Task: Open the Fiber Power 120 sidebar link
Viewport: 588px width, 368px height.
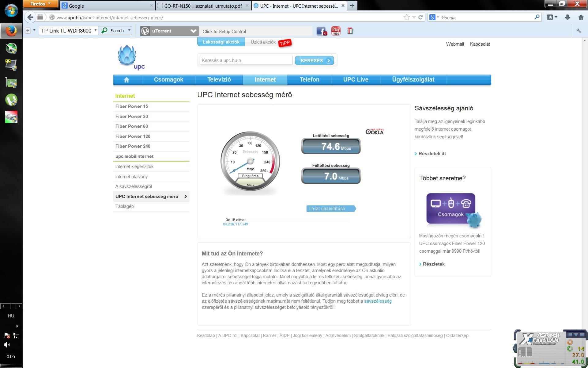Action: pyautogui.click(x=133, y=136)
